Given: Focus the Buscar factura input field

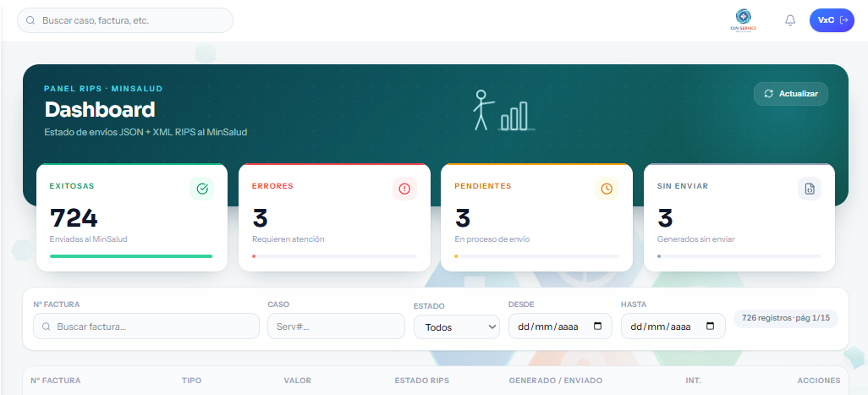Looking at the screenshot, I should pos(146,326).
